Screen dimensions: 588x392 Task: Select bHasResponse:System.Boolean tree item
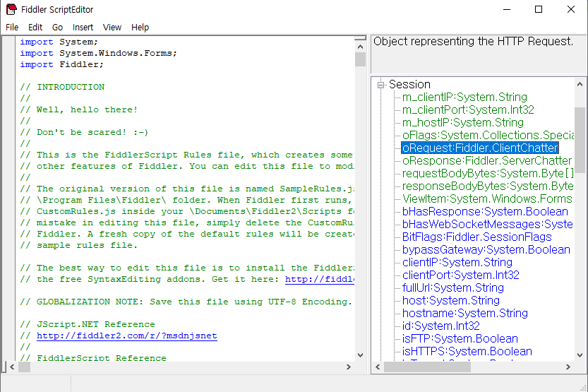485,212
